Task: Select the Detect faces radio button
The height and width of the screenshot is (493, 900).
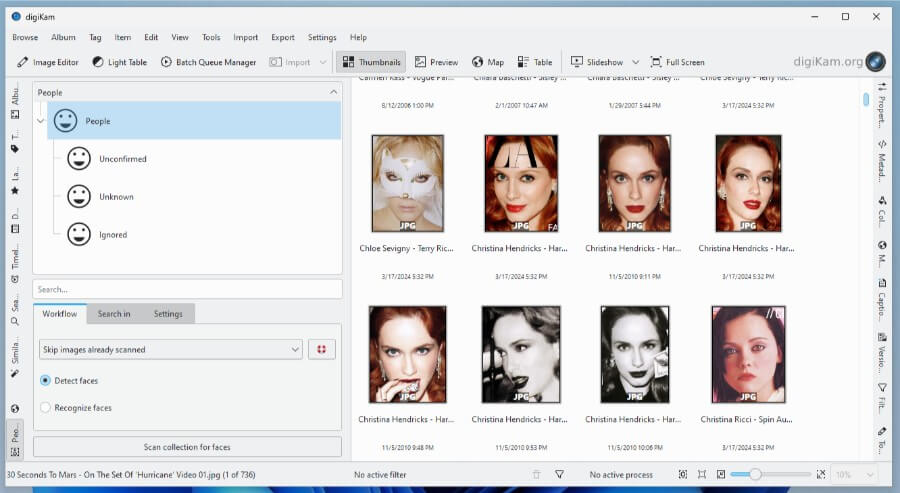Action: click(46, 381)
